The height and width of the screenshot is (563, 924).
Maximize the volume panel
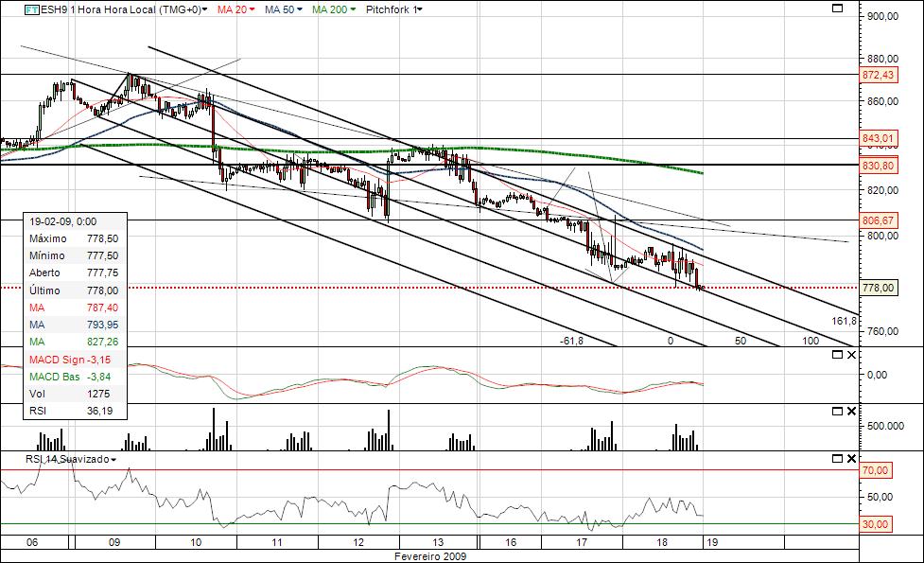[837, 412]
